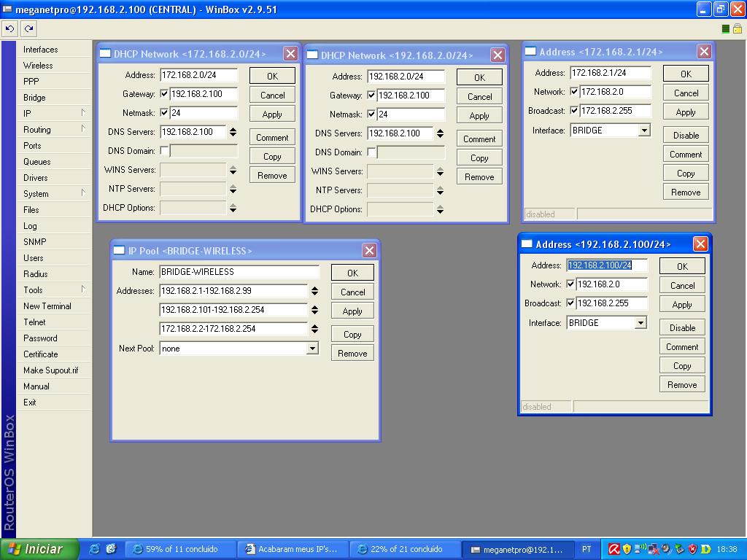The height and width of the screenshot is (560, 747).
Task: Close the DHCP Network 172.168.2.0/24 window
Action: tap(290, 53)
